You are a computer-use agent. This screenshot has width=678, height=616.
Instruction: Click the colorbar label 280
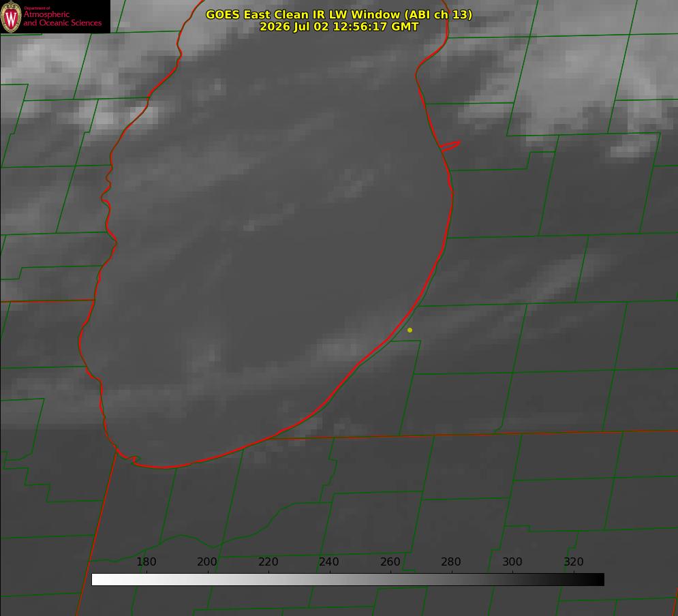pyautogui.click(x=451, y=561)
